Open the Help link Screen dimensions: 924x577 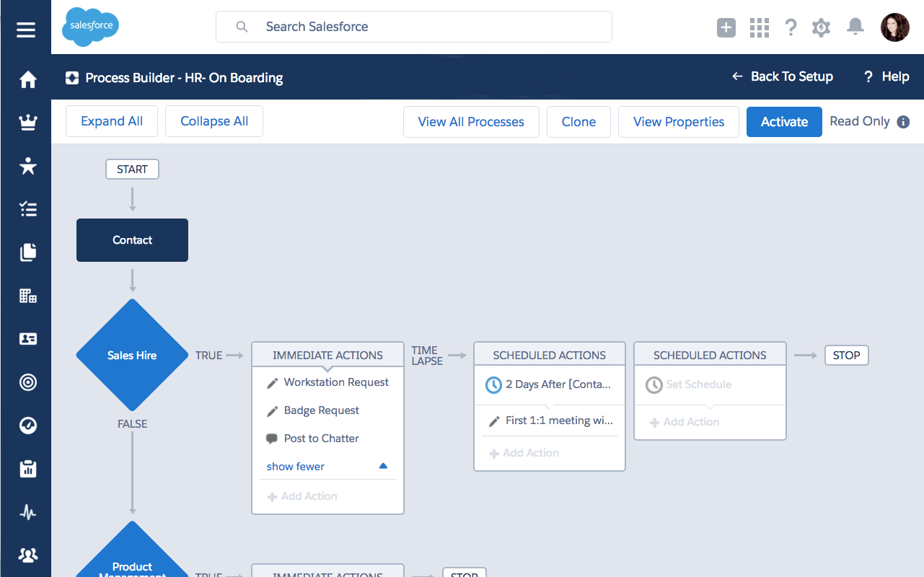point(886,76)
